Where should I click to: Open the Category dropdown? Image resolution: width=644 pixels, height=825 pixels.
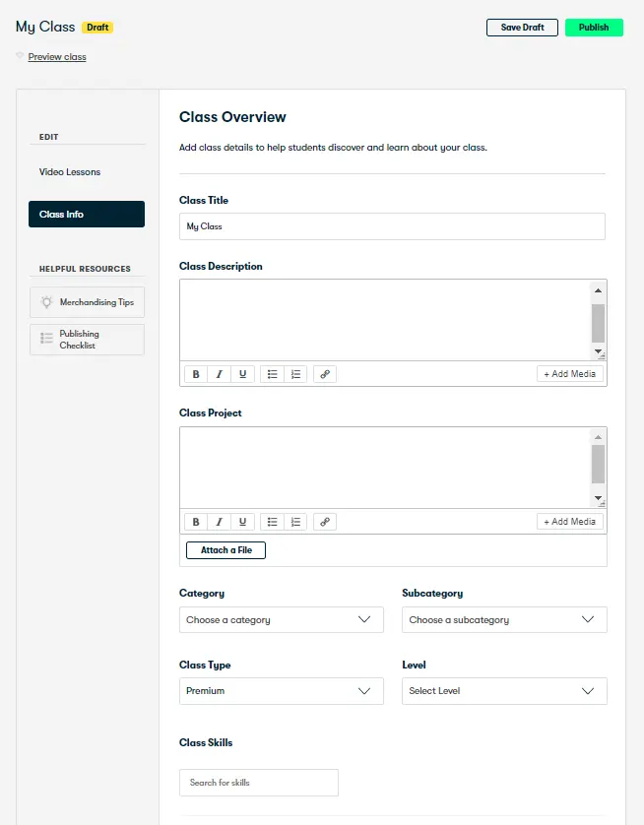pyautogui.click(x=281, y=620)
